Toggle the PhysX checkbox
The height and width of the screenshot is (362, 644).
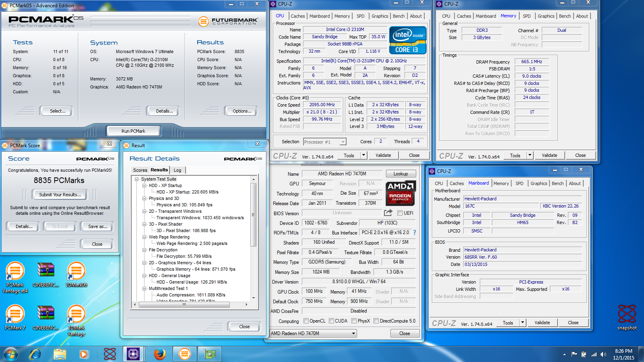(354, 321)
